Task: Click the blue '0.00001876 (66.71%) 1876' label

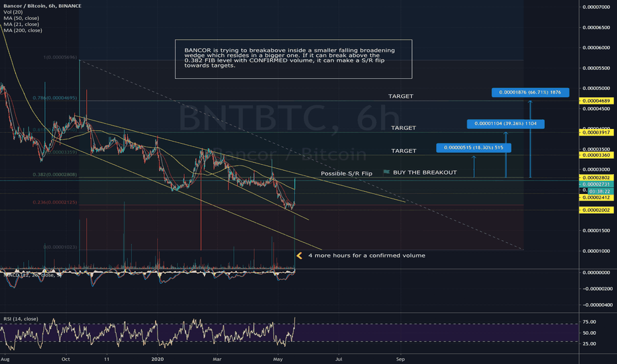Action: 530,92
